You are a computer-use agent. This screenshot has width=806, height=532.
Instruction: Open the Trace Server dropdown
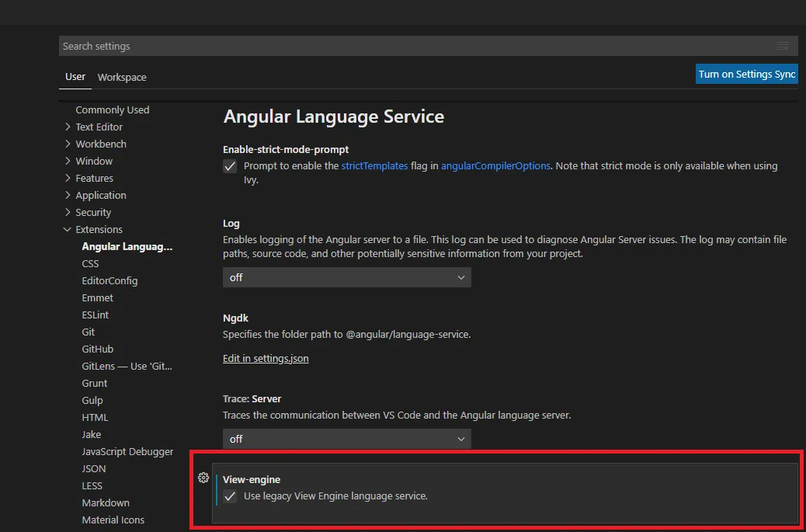[x=347, y=439]
